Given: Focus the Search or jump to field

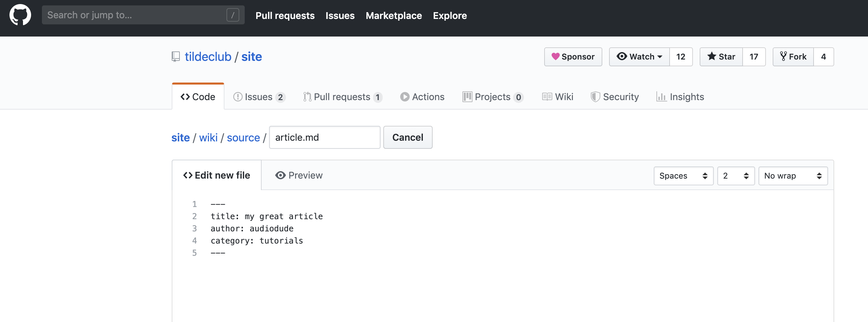Looking at the screenshot, I should 143,15.
